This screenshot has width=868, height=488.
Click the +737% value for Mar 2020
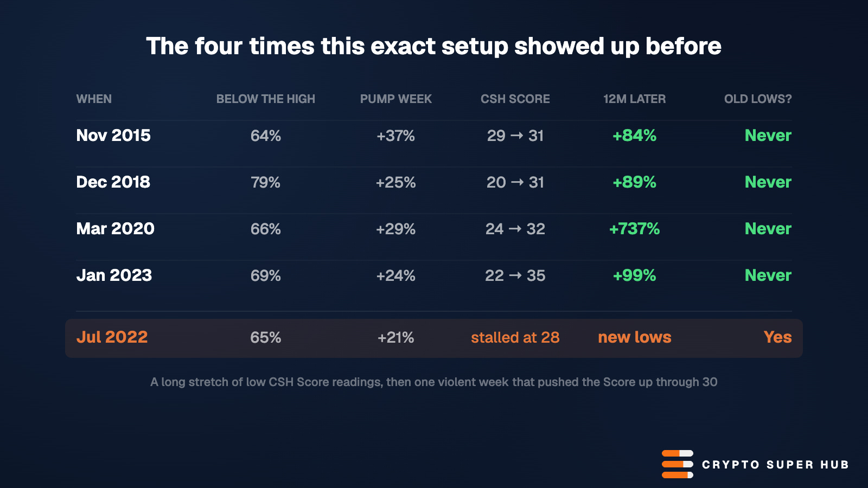(x=635, y=229)
